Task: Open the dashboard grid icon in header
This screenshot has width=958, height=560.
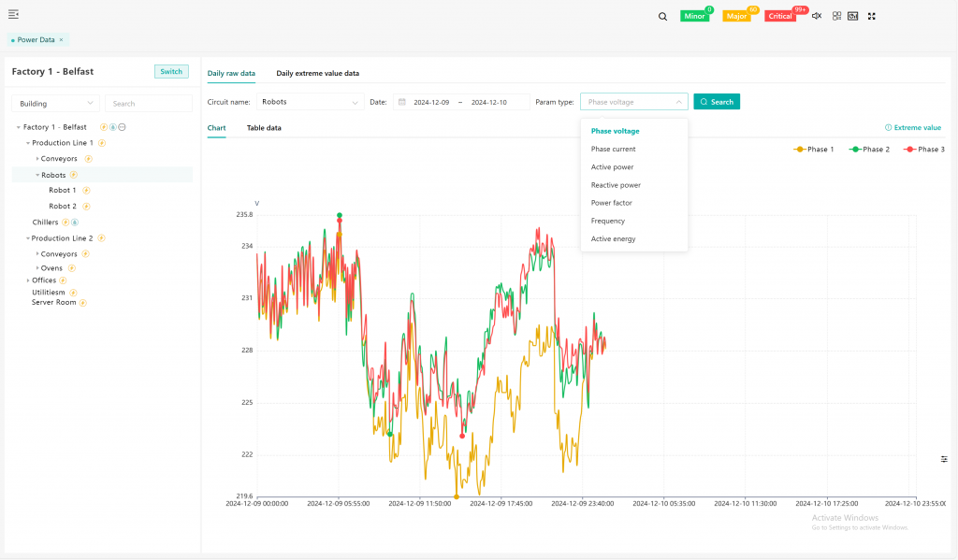Action: 836,16
